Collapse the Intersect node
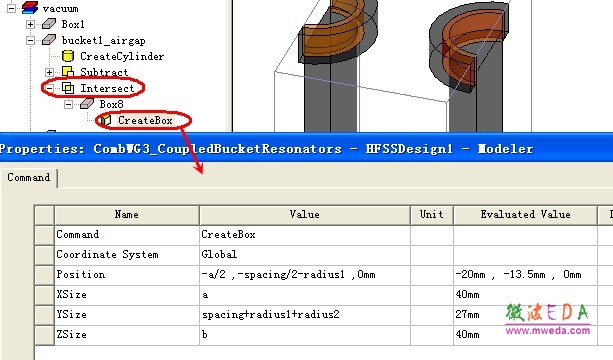The image size is (613, 360). click(x=49, y=88)
